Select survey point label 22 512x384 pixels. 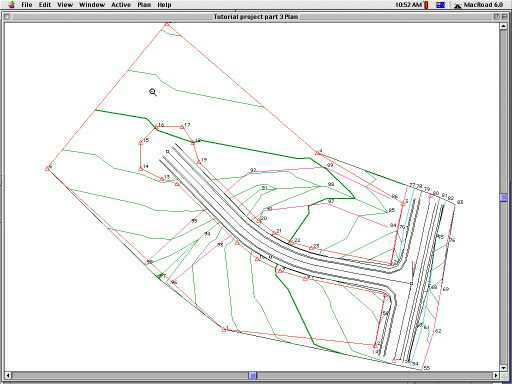297,240
